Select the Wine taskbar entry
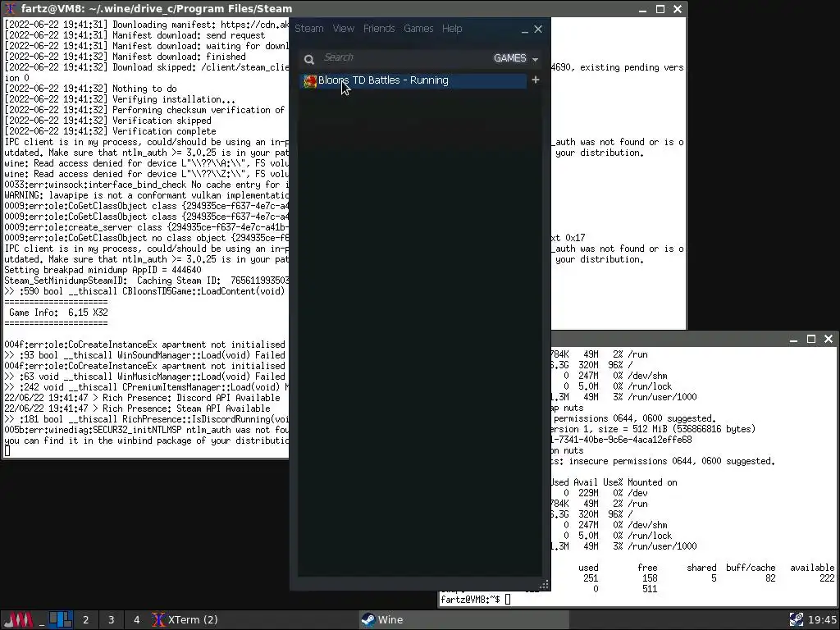The image size is (840, 630). click(x=463, y=620)
